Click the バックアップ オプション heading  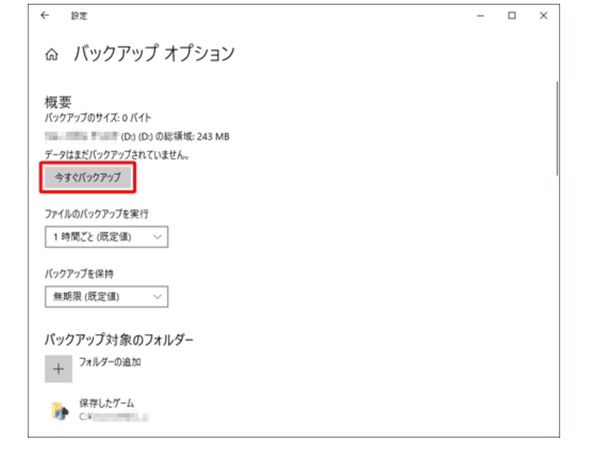pos(154,54)
